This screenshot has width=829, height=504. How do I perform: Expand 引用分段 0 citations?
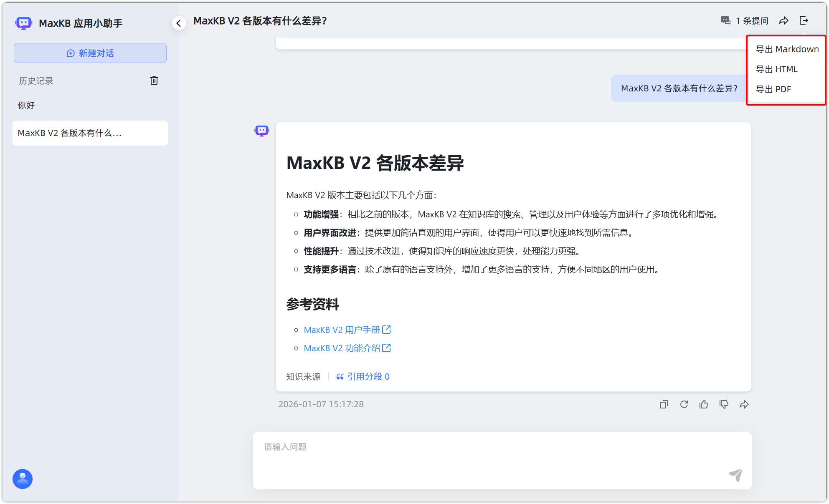[x=363, y=377]
